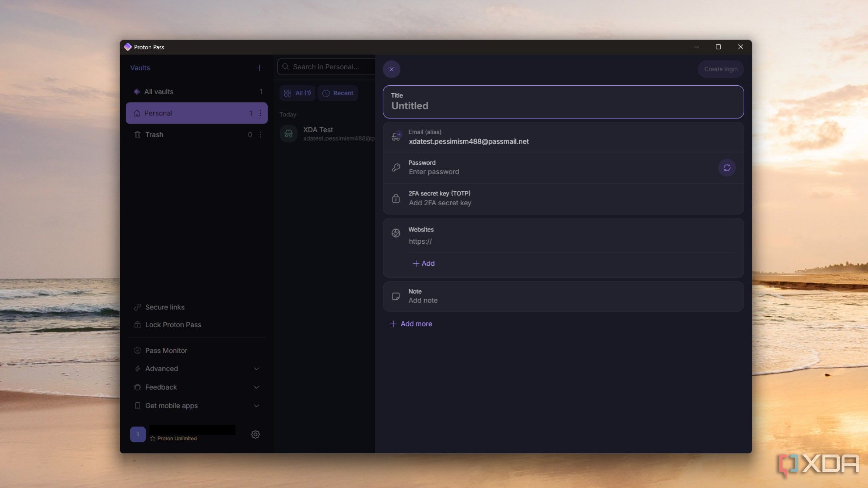Click the account avatar

[x=138, y=434]
